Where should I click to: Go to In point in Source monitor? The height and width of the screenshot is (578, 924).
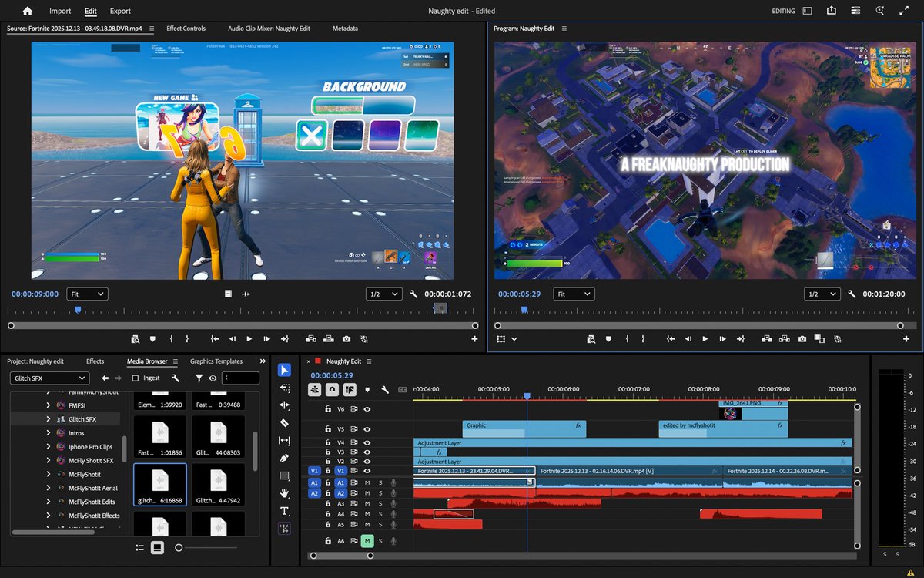tap(215, 338)
